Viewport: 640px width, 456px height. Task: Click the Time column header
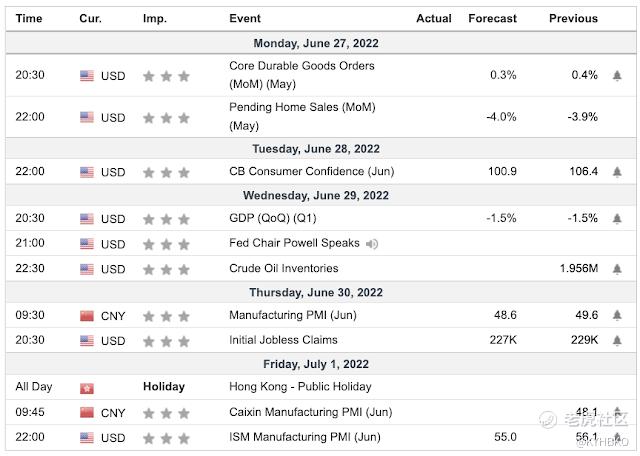point(29,18)
